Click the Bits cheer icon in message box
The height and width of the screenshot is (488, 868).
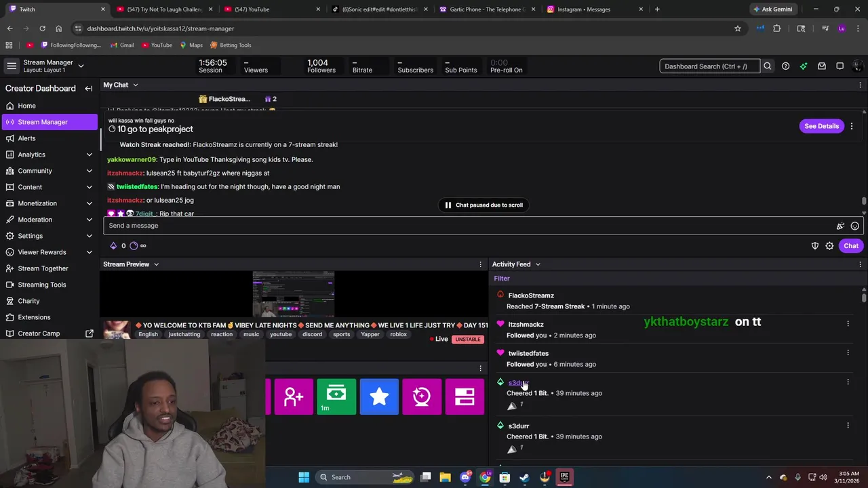[x=840, y=226]
